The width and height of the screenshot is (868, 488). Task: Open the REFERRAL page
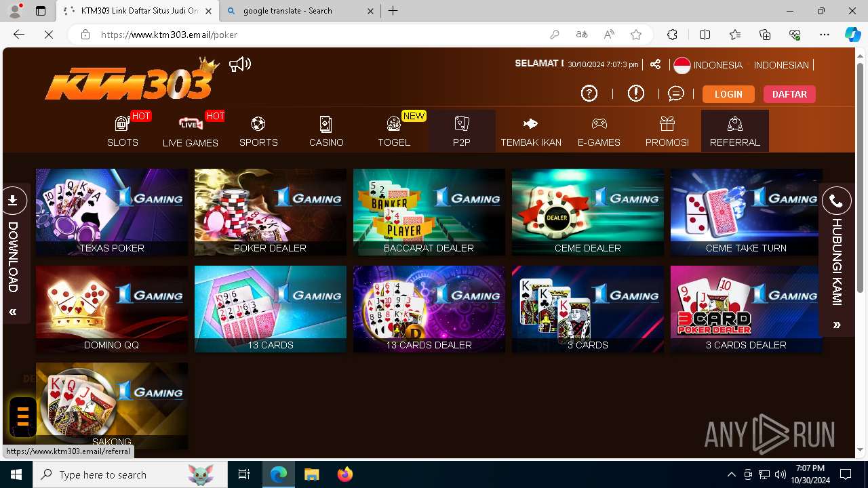(735, 131)
